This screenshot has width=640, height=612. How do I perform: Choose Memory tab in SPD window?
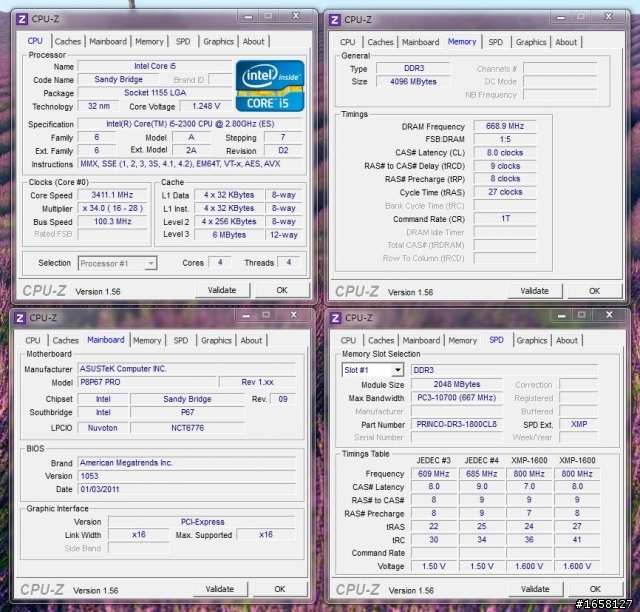point(463,340)
